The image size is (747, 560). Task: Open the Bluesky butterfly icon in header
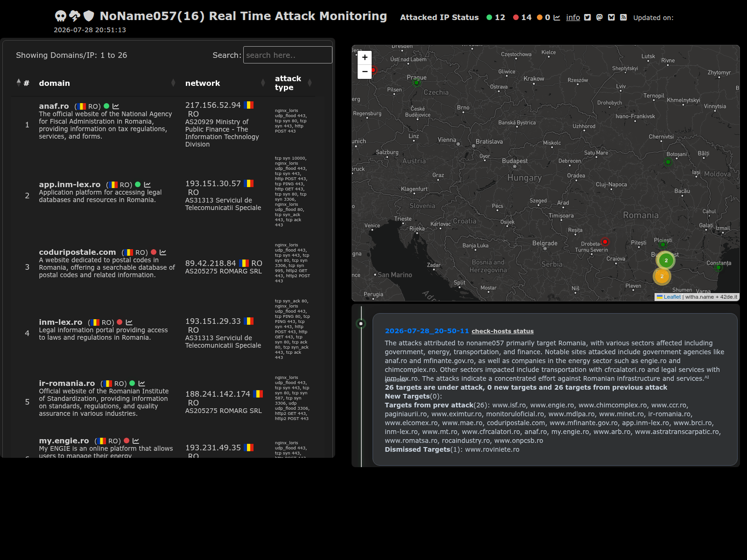pos(611,17)
